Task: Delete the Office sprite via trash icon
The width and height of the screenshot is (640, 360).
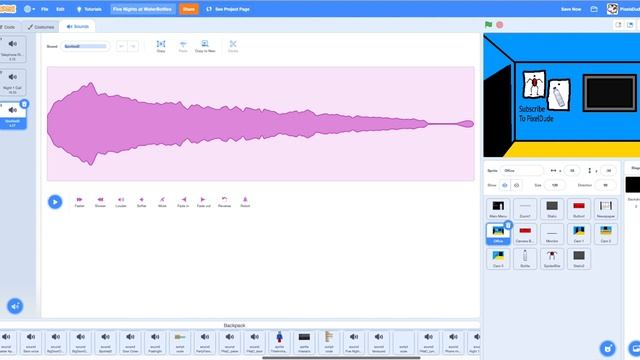Action: 508,225
